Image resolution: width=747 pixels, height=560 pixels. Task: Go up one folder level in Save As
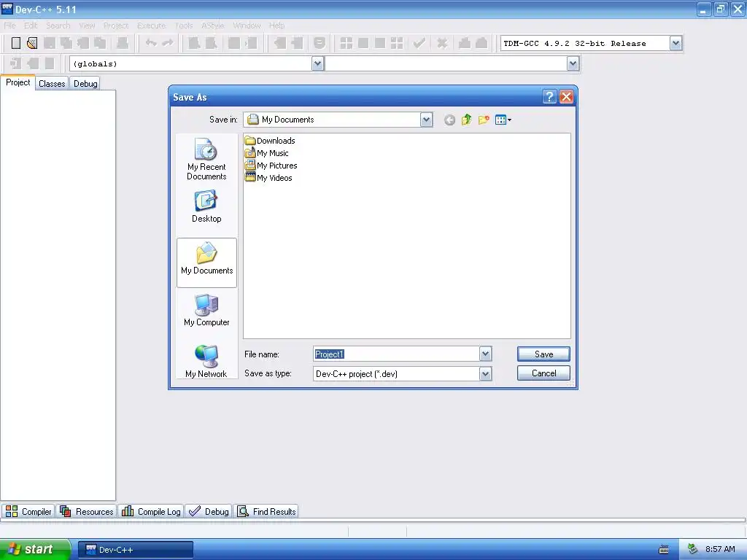(466, 120)
